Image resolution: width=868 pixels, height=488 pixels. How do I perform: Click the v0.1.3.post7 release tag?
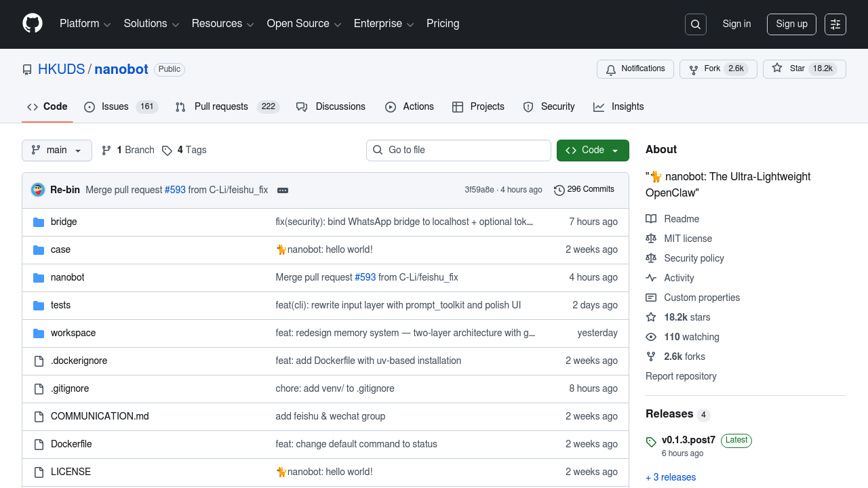(688, 440)
